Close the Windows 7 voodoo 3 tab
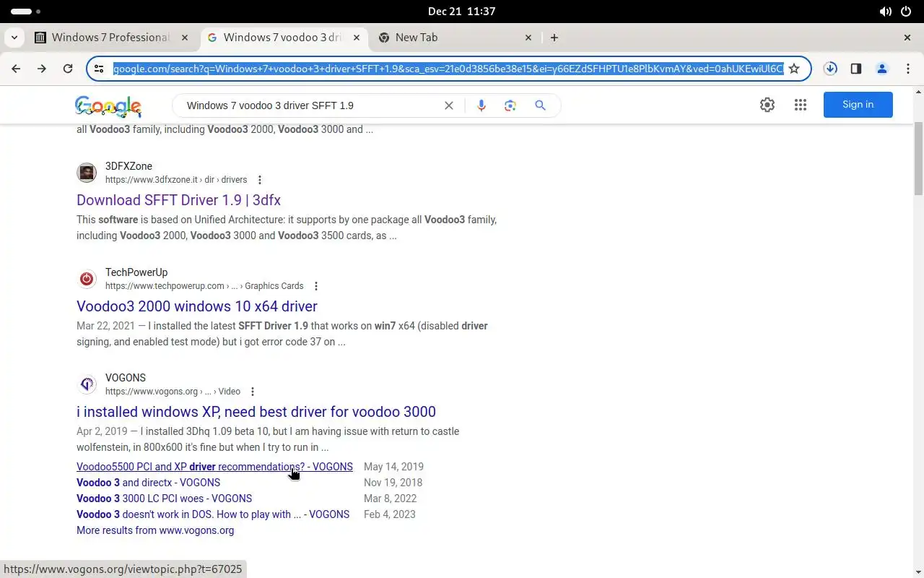The image size is (924, 578). (357, 38)
